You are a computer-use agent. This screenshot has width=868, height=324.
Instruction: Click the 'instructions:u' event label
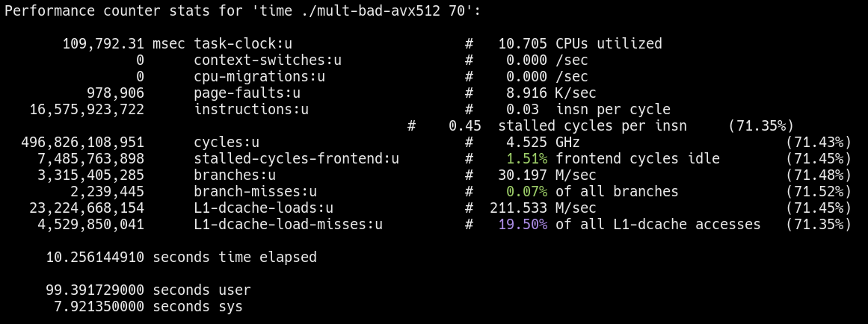[x=251, y=110]
